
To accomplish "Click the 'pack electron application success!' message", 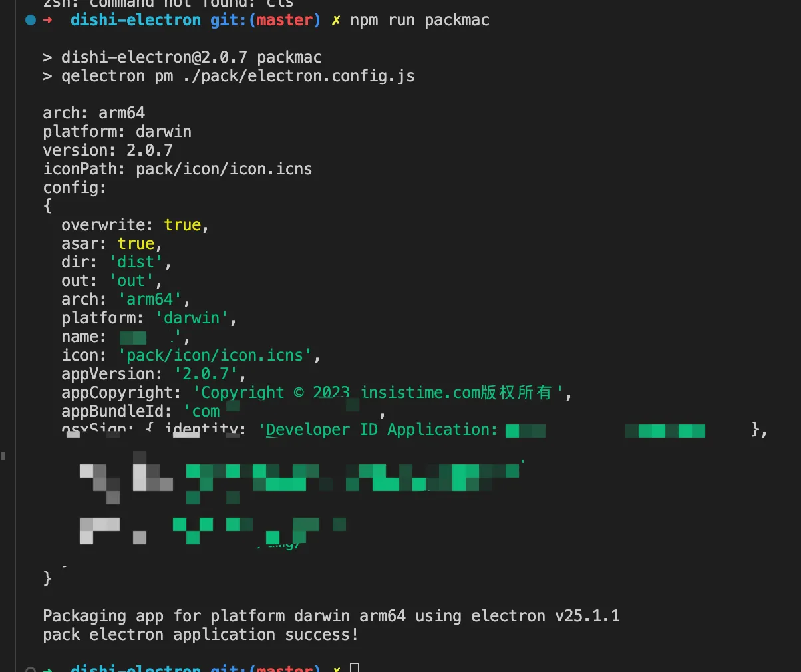I will [200, 635].
